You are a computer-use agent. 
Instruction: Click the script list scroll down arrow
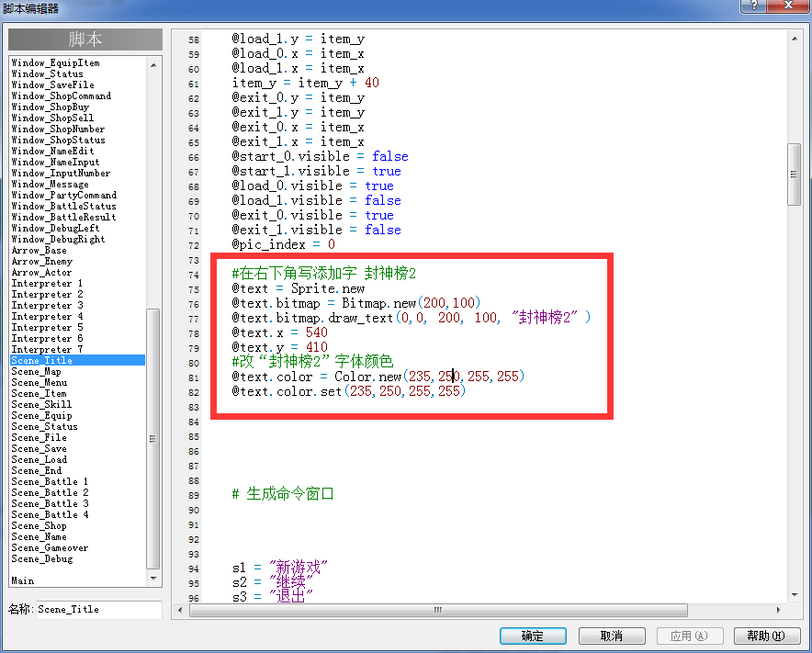153,579
